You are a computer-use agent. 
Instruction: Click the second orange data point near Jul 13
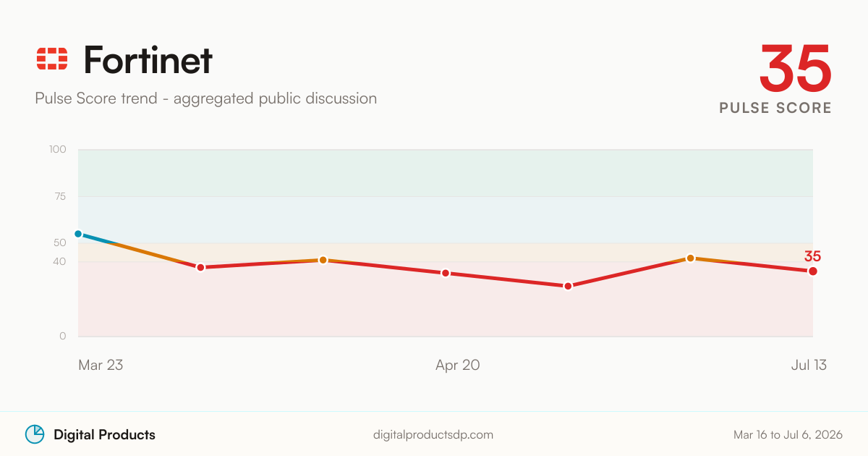691,258
